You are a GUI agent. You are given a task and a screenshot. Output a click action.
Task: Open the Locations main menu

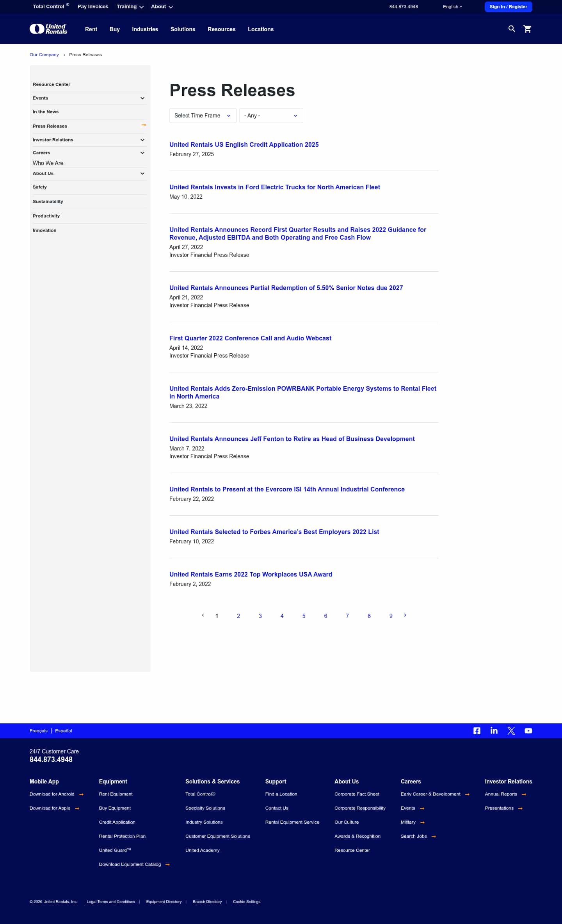[261, 29]
